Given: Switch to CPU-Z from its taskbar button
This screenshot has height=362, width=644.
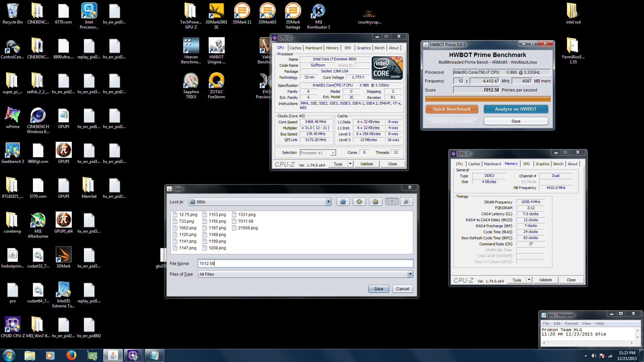Looking at the screenshot, I should [x=133, y=355].
